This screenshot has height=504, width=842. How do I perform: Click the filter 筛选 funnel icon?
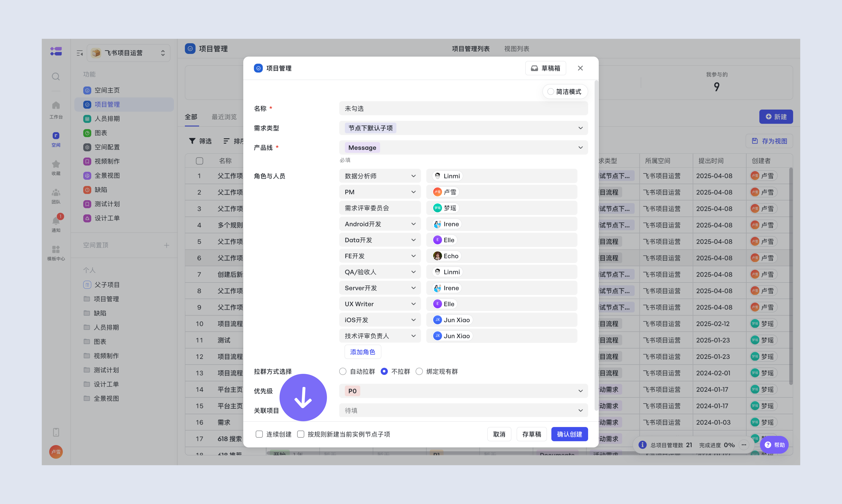tap(192, 141)
